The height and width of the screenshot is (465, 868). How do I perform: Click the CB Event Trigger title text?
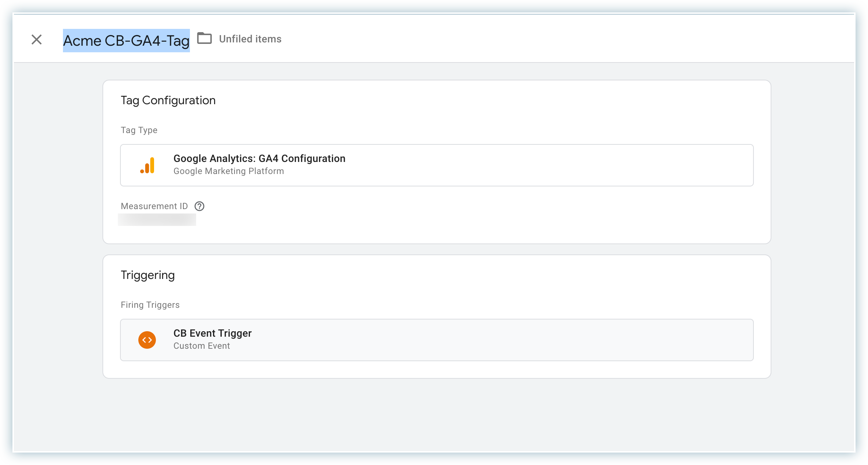tap(212, 333)
